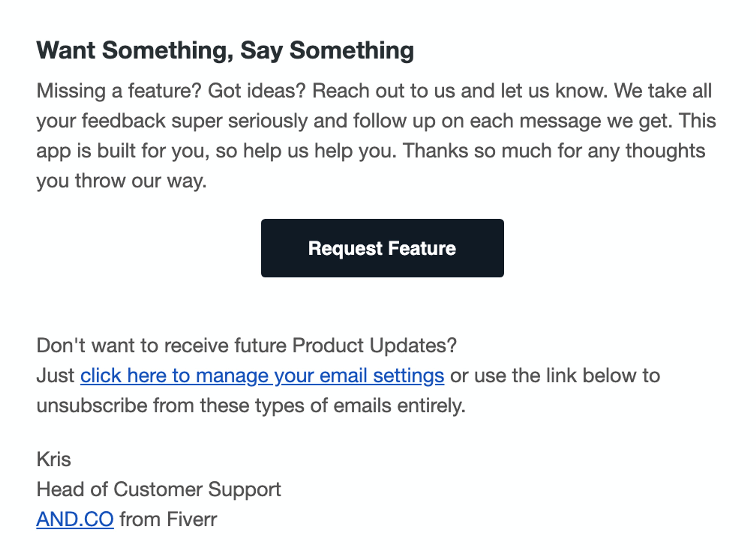Click the word 'Just' before the settings link

point(56,376)
